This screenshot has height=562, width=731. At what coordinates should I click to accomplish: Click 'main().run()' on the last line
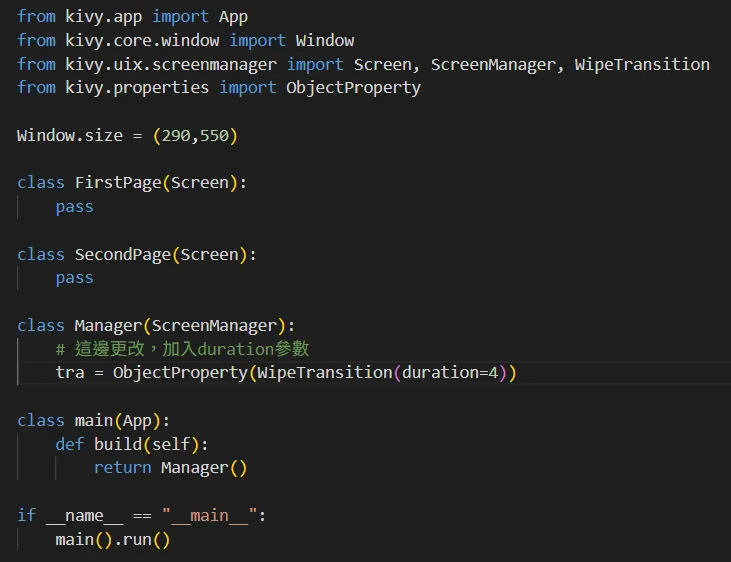(113, 540)
